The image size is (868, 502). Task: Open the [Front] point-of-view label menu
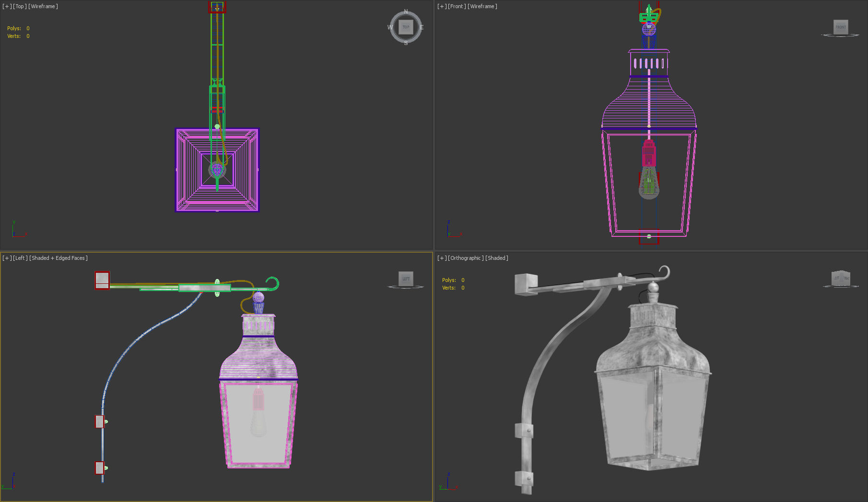[457, 6]
